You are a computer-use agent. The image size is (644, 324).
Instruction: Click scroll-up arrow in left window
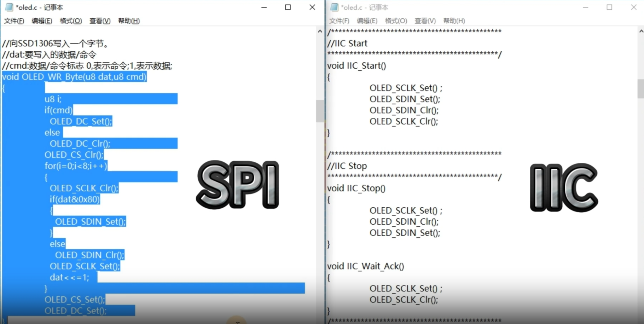[320, 31]
